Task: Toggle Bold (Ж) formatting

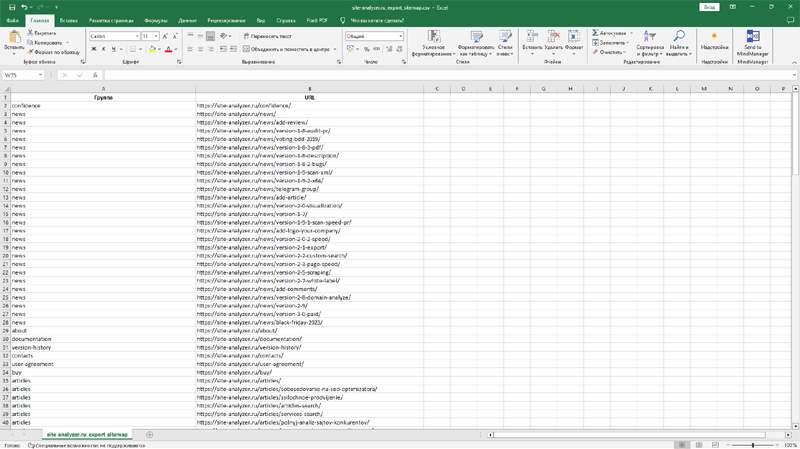Action: pyautogui.click(x=94, y=49)
